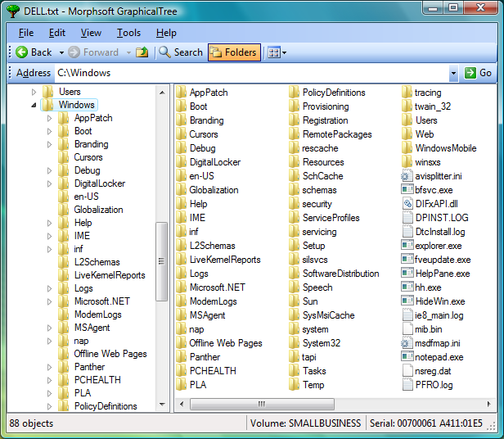Click hh.exe program icon
This screenshot has width=504, height=439.
coord(407,287)
